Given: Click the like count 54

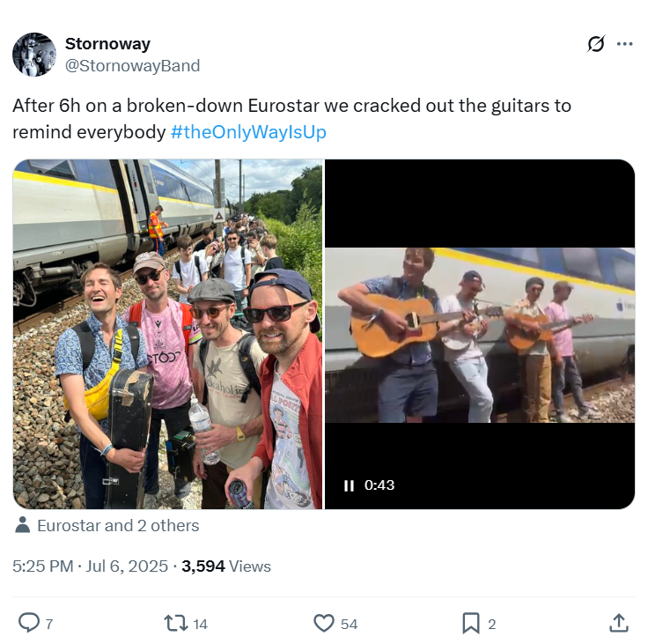Looking at the screenshot, I should click(x=349, y=624).
